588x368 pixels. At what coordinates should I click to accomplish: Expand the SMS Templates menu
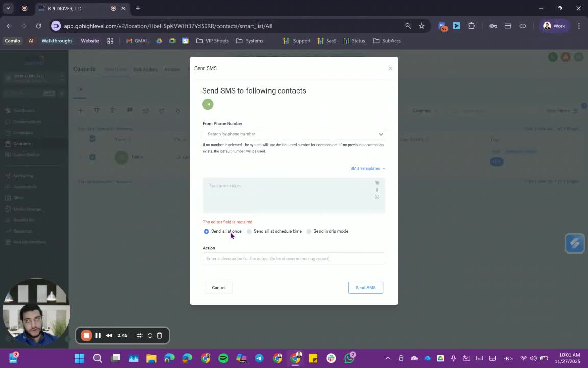pos(367,168)
